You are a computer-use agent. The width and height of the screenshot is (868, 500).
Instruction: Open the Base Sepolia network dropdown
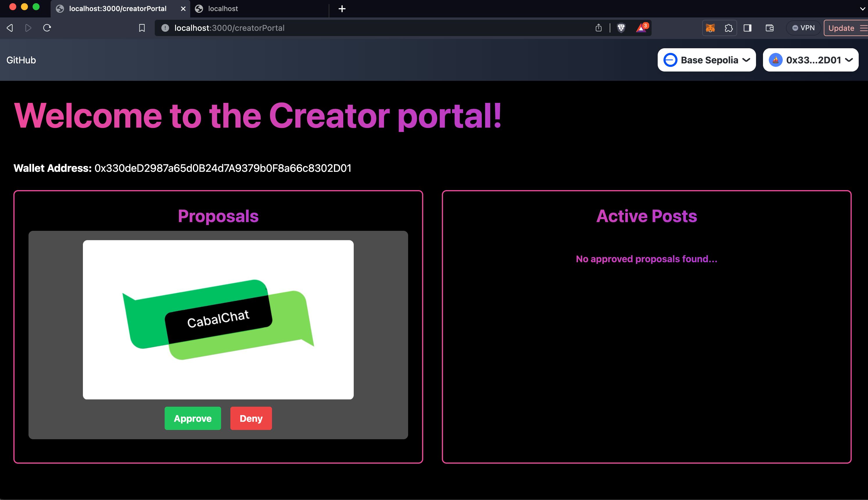tap(707, 60)
